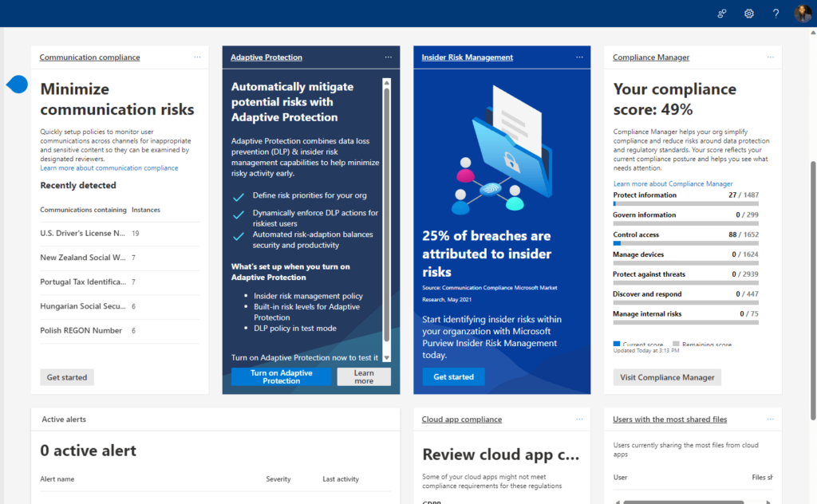The width and height of the screenshot is (817, 504).
Task: Click the Communications containing column header
Action: coord(83,210)
